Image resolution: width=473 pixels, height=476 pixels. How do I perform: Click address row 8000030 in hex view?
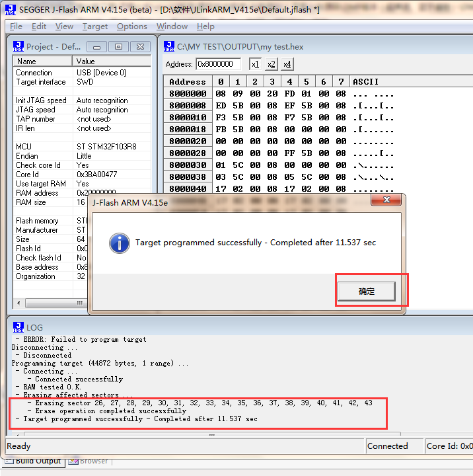(x=188, y=165)
